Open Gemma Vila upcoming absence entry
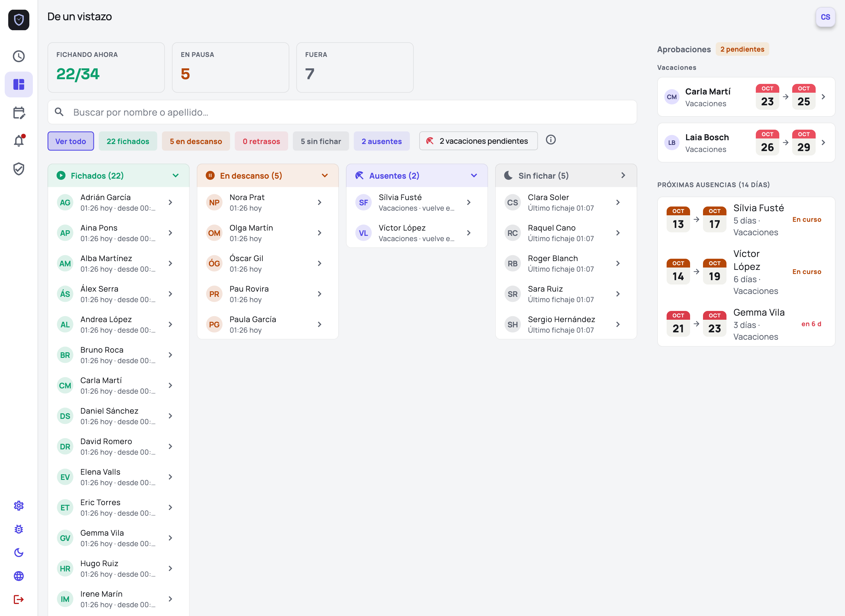The image size is (845, 616). (746, 324)
